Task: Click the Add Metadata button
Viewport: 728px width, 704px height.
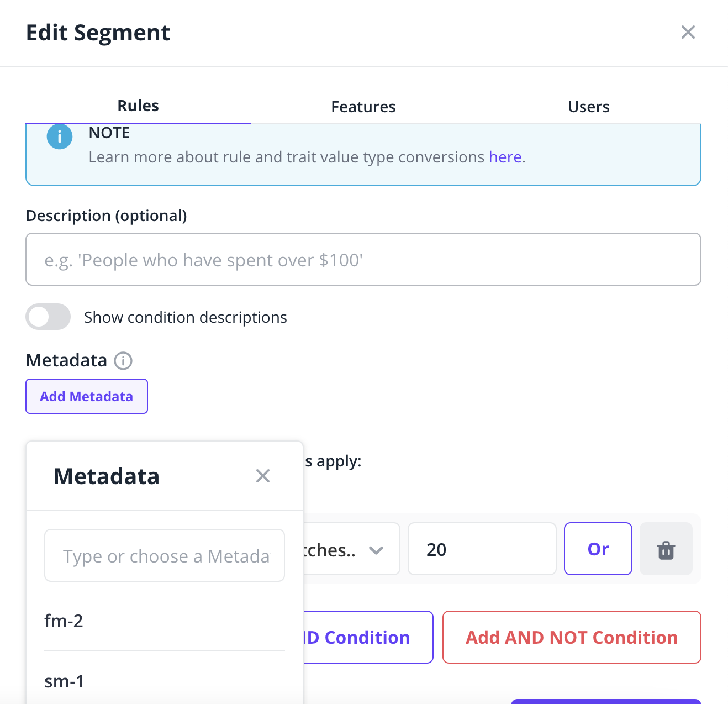Action: click(87, 396)
